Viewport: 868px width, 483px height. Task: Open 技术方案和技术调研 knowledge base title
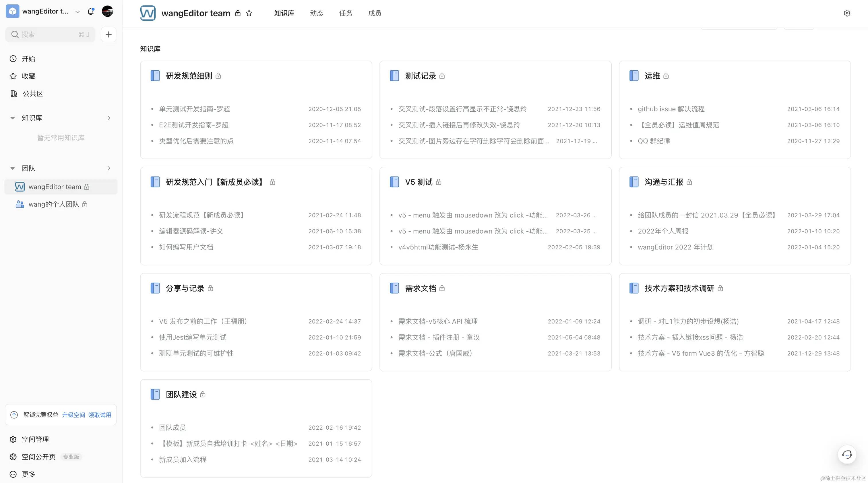pos(679,288)
